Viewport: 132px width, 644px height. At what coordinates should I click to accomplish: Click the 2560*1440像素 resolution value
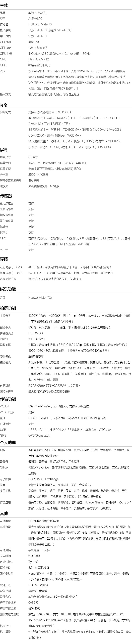coord(38,175)
